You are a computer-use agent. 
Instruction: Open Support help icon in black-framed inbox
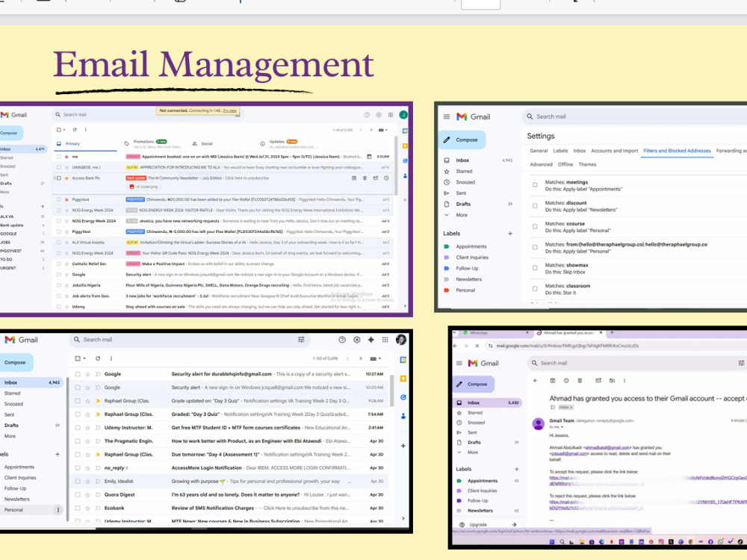pos(342,340)
